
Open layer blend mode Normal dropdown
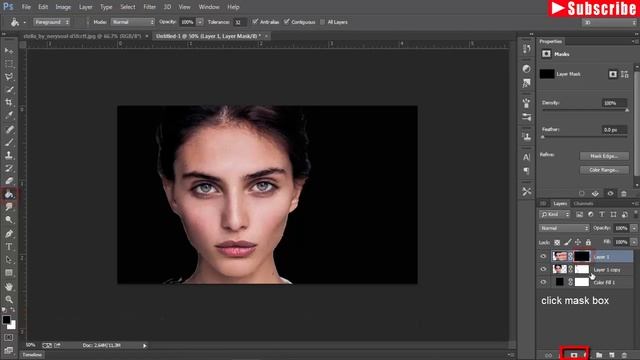click(564, 228)
